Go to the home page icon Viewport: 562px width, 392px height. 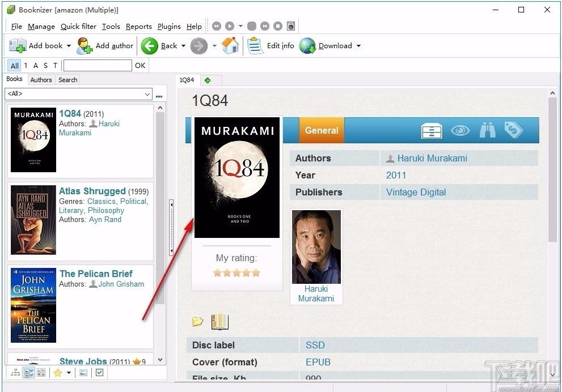(x=230, y=46)
